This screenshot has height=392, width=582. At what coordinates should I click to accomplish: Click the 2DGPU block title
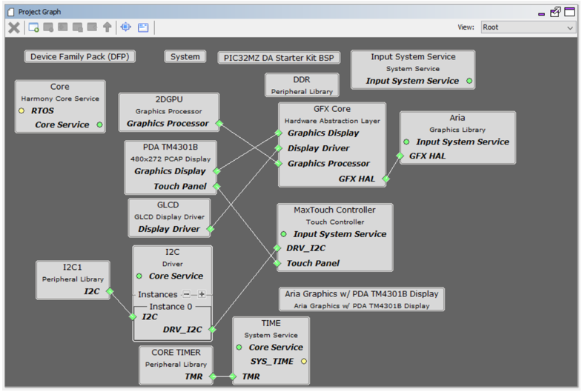click(169, 99)
